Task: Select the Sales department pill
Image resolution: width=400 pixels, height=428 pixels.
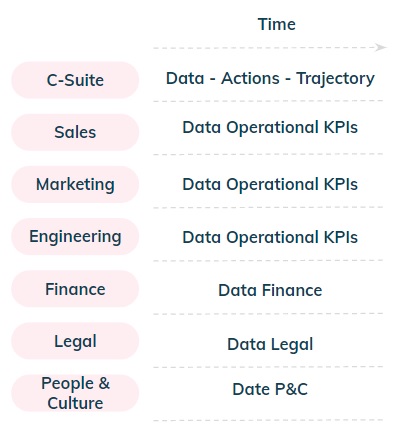Action: pyautogui.click(x=75, y=132)
